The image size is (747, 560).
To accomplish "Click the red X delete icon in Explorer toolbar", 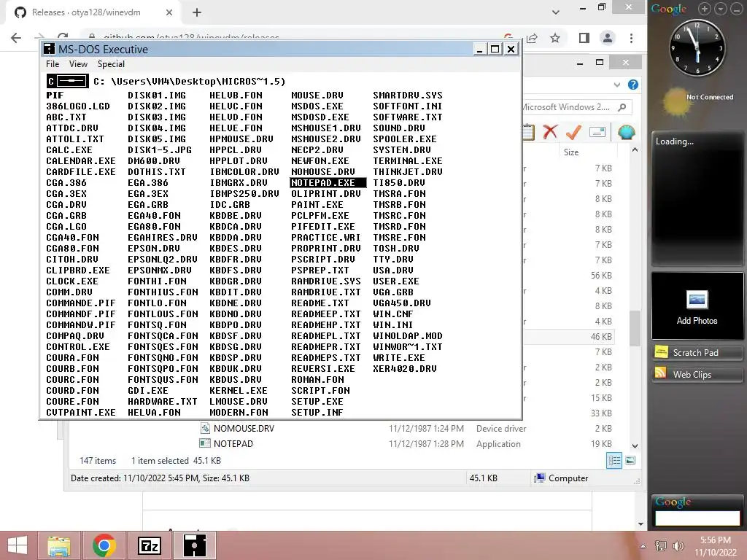I will 550,132.
